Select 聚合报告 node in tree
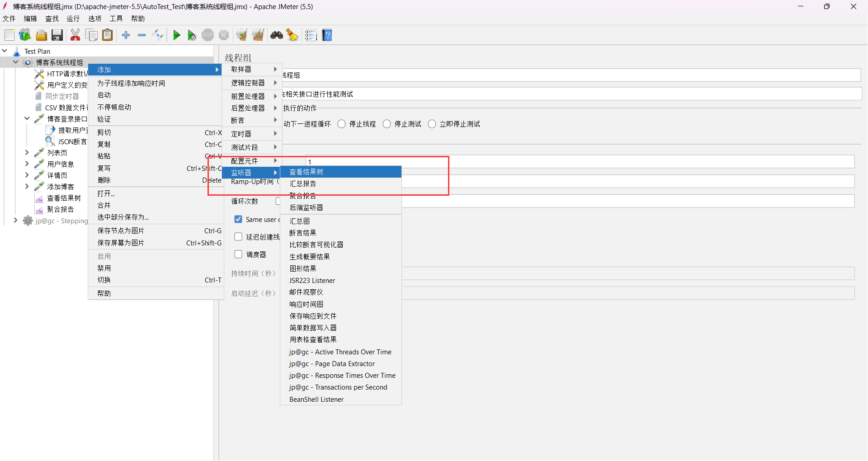868x461 pixels. [60, 209]
